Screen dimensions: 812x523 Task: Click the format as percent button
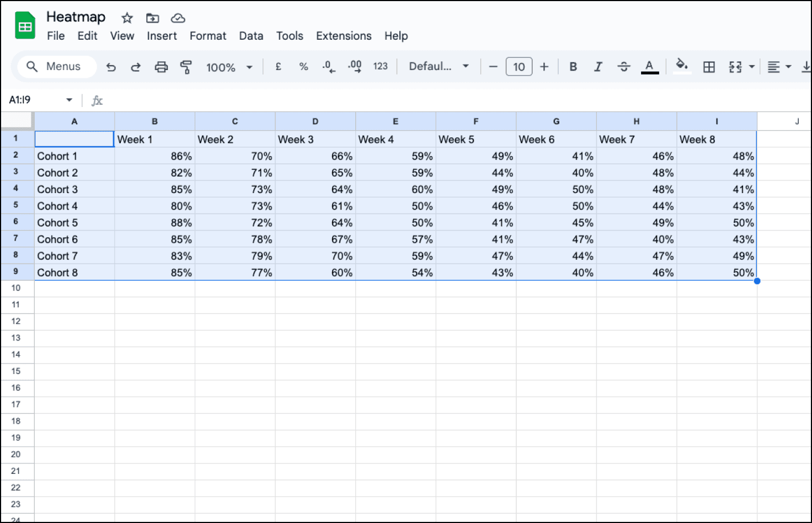point(303,67)
